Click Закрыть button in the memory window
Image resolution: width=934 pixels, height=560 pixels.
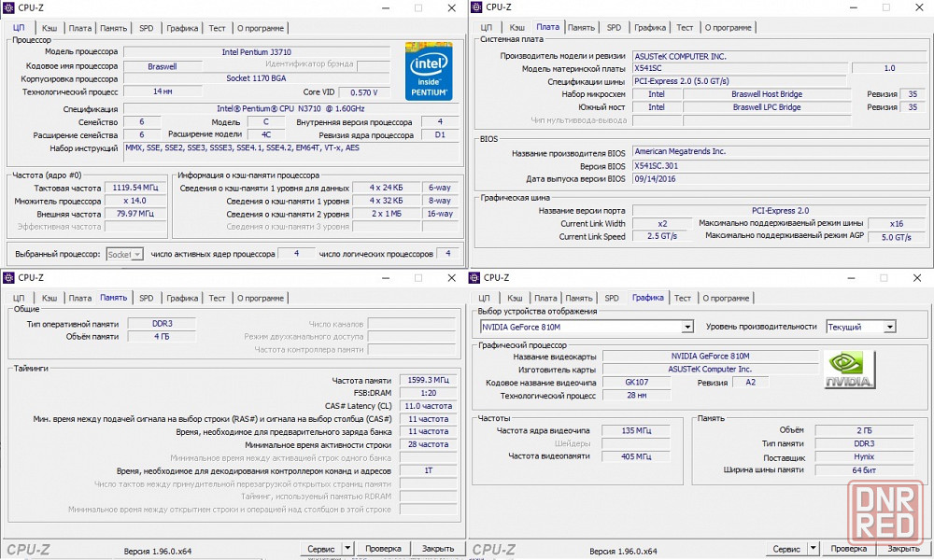[x=438, y=549]
